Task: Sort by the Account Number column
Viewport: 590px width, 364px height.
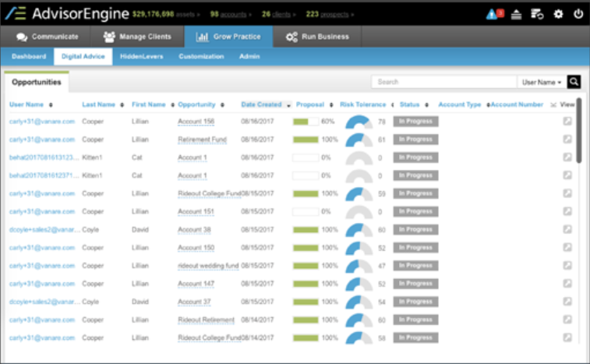Action: [x=517, y=104]
